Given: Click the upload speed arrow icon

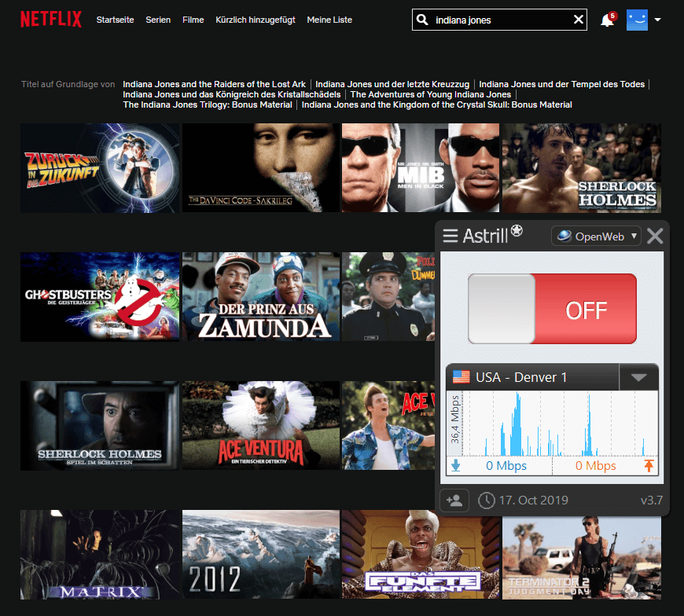Looking at the screenshot, I should tap(649, 466).
